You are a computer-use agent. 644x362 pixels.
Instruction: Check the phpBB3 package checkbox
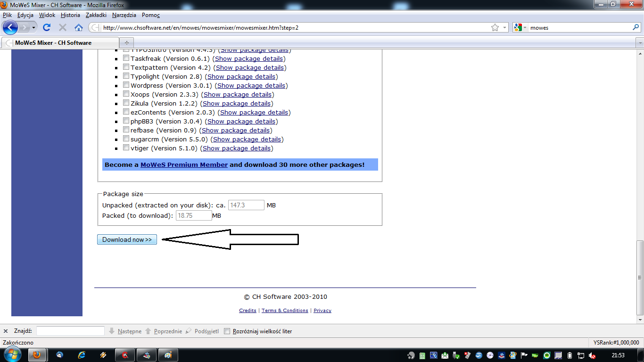coord(126,121)
